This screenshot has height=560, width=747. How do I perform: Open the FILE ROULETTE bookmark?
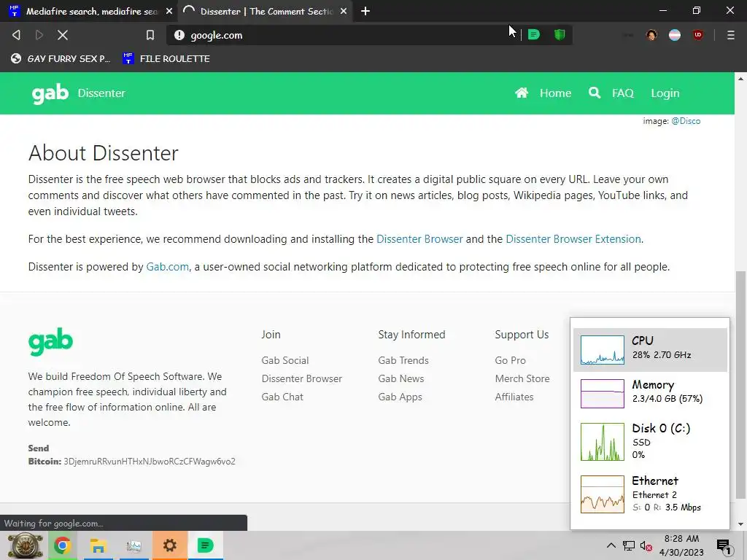click(x=166, y=58)
